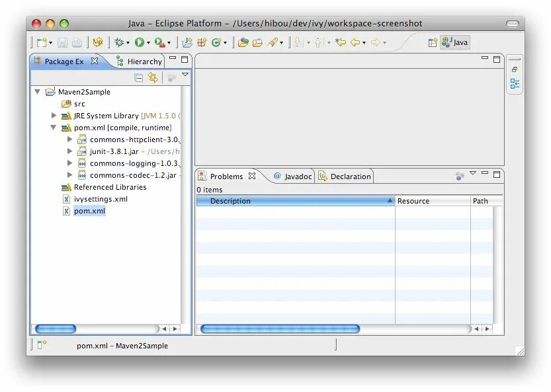The width and height of the screenshot is (551, 392).
Task: Select the junit-3.8.1.jar entry
Action: click(114, 151)
